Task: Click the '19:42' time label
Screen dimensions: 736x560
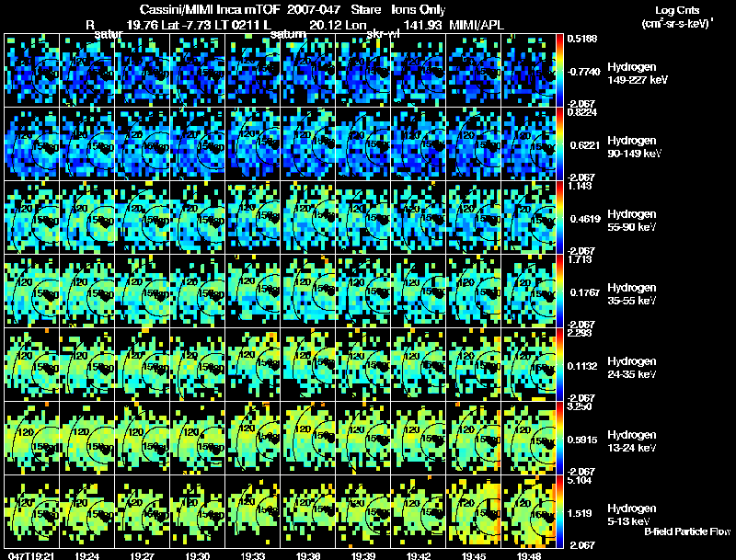Action: 419,556
